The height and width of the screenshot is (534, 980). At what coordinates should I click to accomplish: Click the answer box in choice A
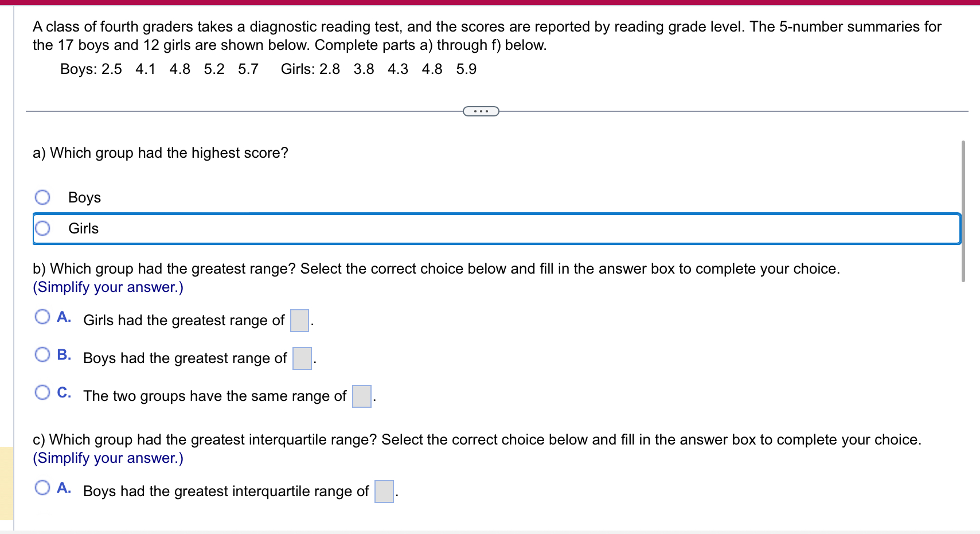point(299,321)
